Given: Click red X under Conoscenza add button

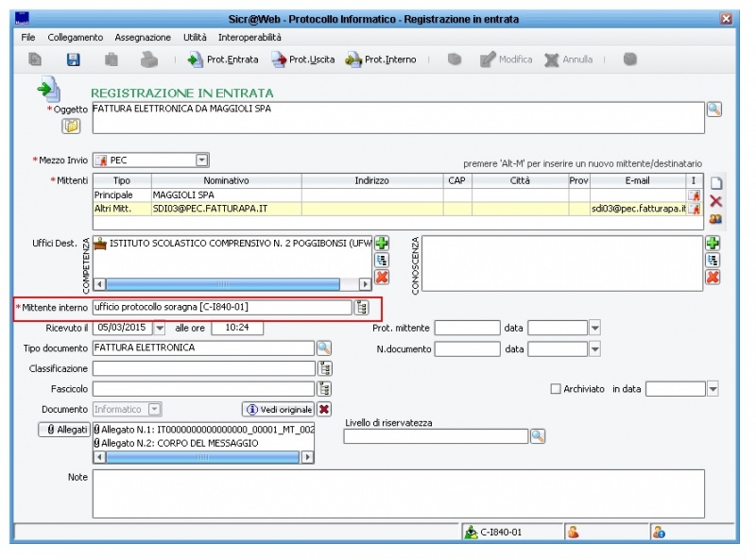Looking at the screenshot, I should (x=713, y=277).
